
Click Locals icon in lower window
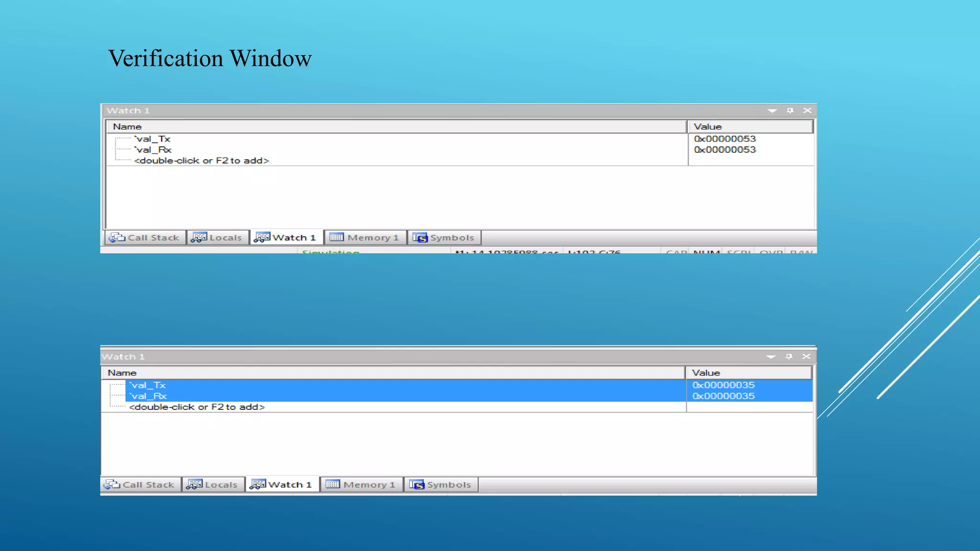pos(194,485)
